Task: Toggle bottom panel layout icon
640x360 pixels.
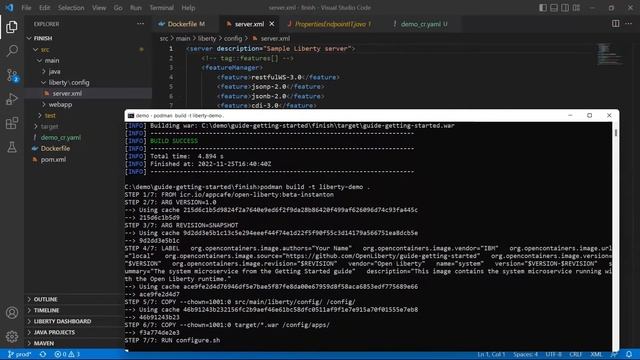Action: click(x=554, y=7)
